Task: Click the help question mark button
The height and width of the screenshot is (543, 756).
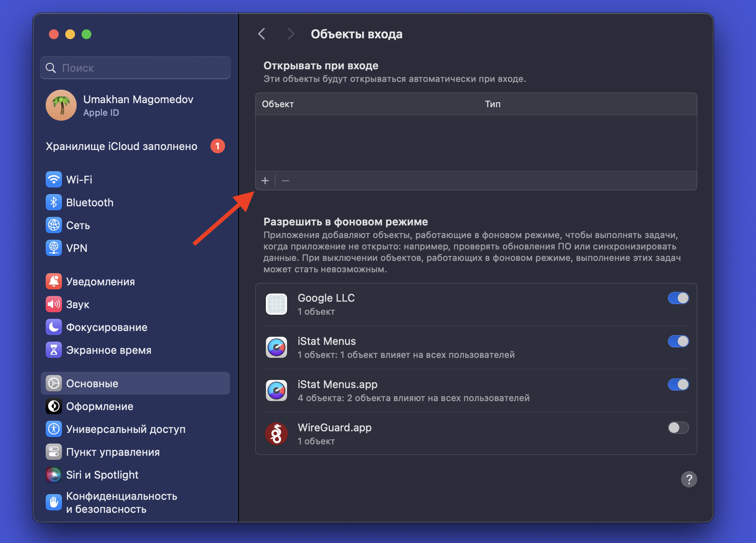Action: [689, 479]
